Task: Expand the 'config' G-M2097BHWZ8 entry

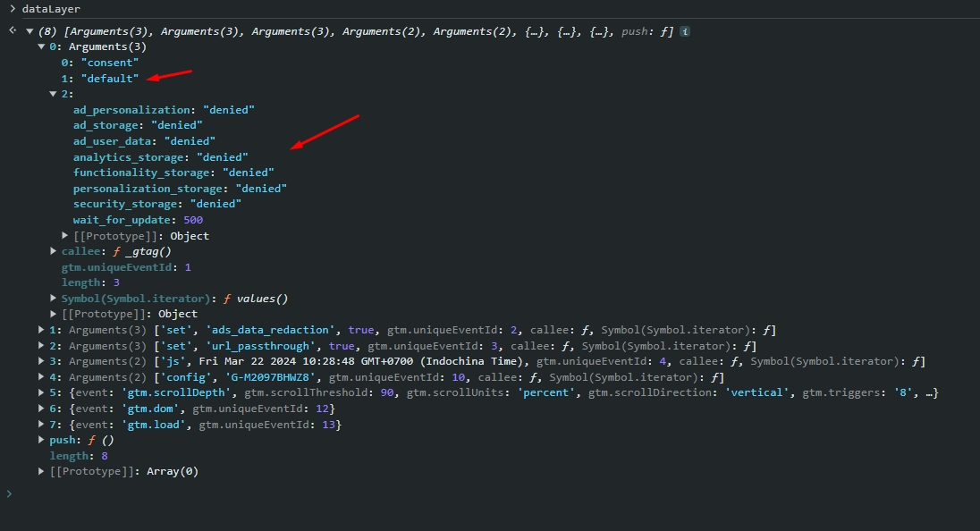Action: tap(41, 377)
